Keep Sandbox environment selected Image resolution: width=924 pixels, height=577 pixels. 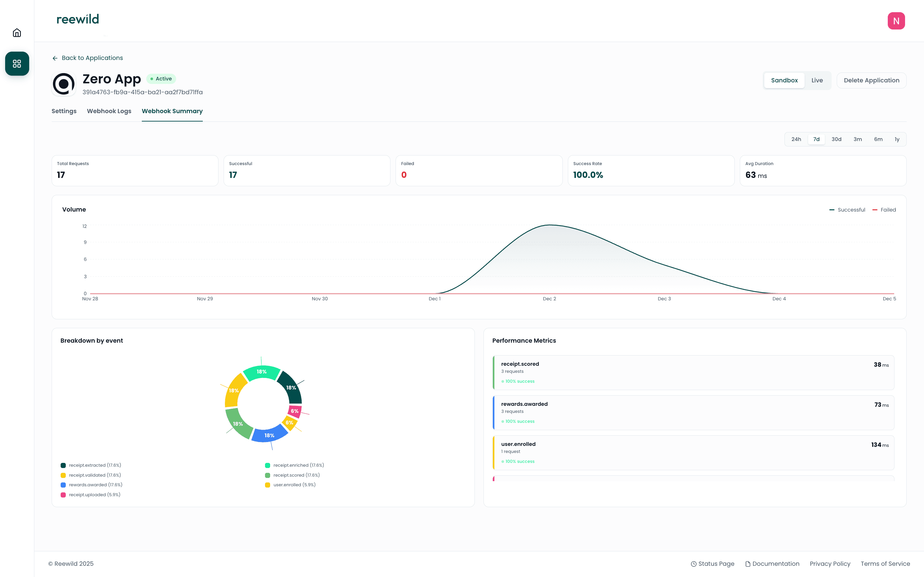click(784, 80)
